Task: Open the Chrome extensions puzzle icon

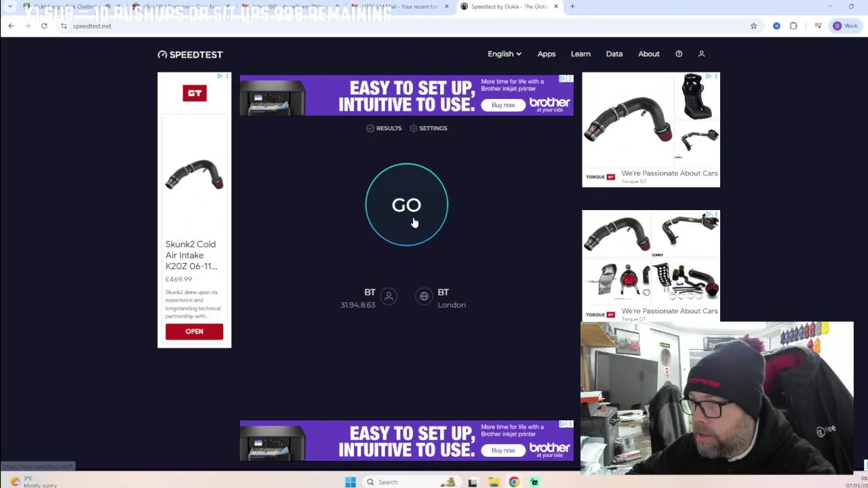Action: coord(793,26)
